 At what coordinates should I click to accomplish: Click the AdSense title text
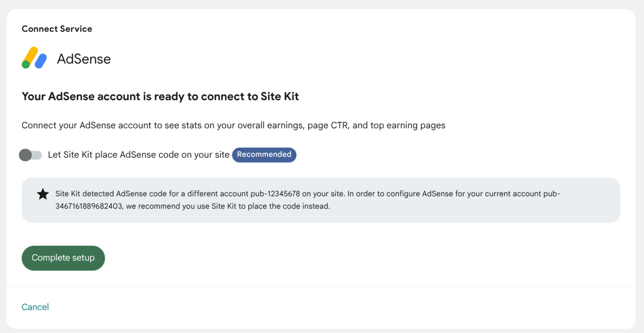(84, 59)
